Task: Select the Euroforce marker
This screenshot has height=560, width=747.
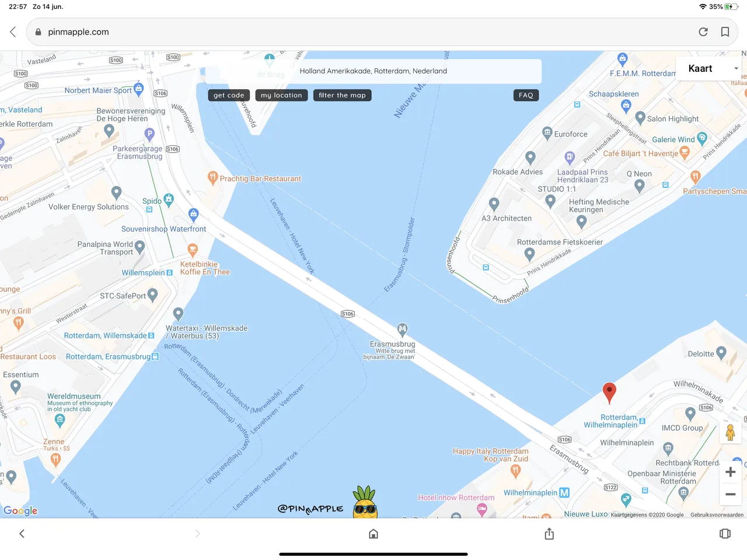Action: pyautogui.click(x=547, y=133)
